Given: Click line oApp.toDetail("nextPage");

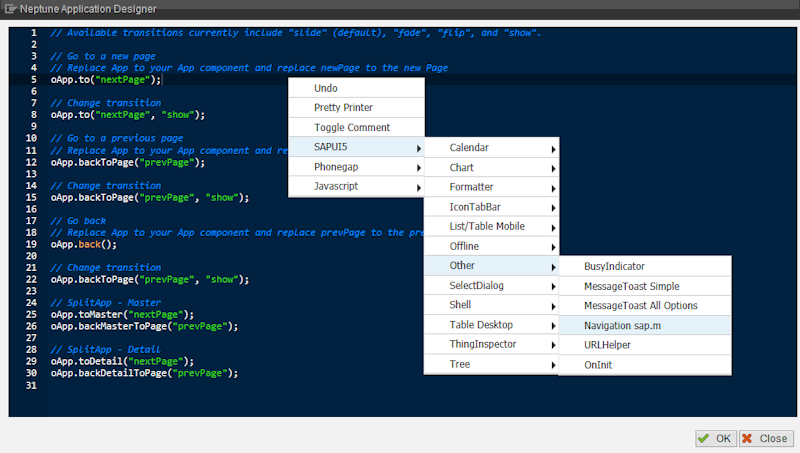Looking at the screenshot, I should [x=122, y=361].
